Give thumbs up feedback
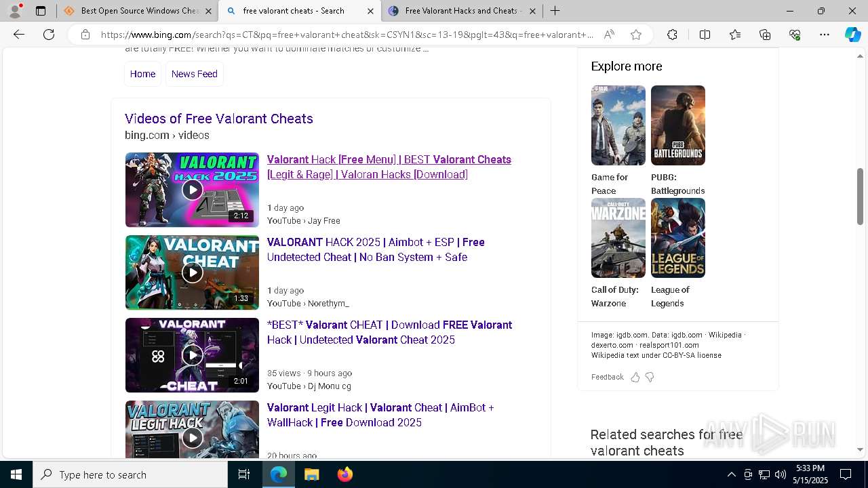This screenshot has width=868, height=488. (x=635, y=377)
